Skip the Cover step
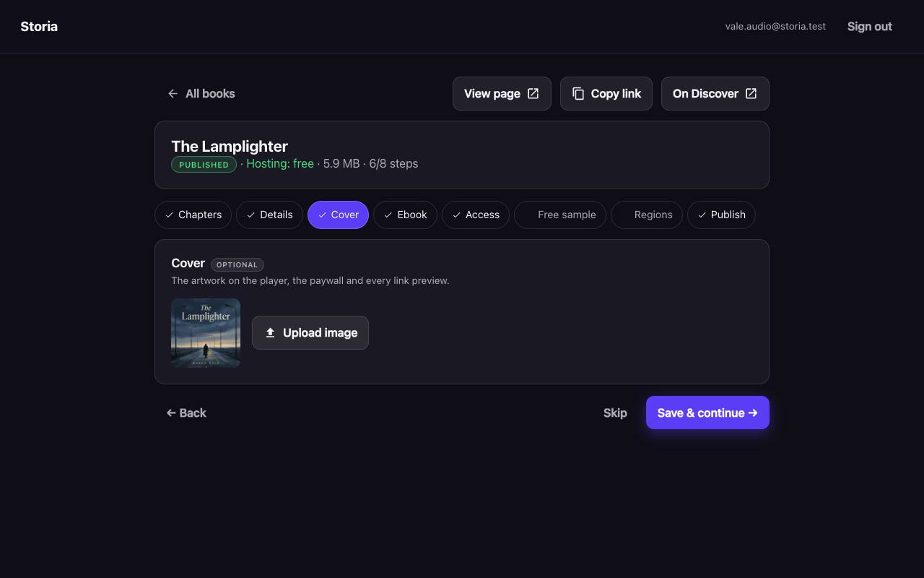 point(615,413)
